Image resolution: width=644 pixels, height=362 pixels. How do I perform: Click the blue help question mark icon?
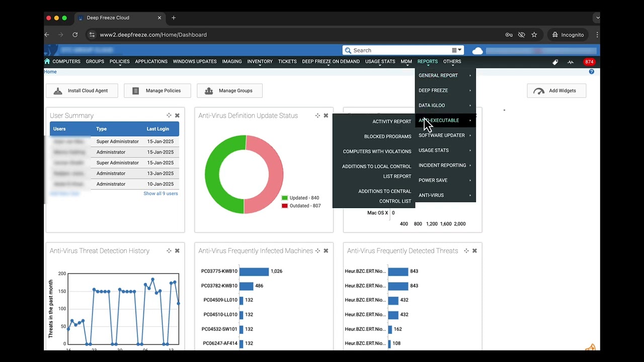592,71
